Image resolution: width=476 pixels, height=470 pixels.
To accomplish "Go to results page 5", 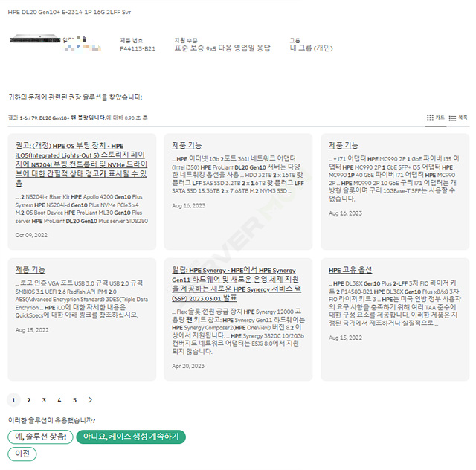I will coord(74,400).
